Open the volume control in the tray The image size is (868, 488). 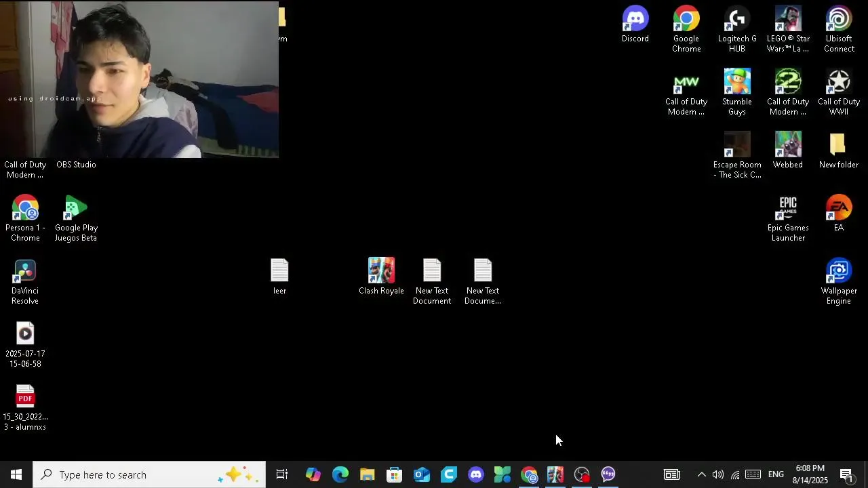718,474
